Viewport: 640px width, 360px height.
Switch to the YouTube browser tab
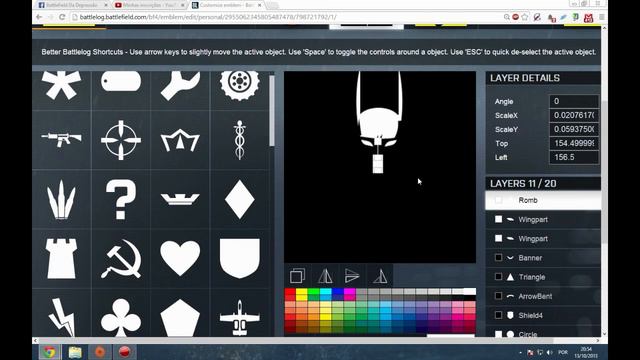coord(149,5)
